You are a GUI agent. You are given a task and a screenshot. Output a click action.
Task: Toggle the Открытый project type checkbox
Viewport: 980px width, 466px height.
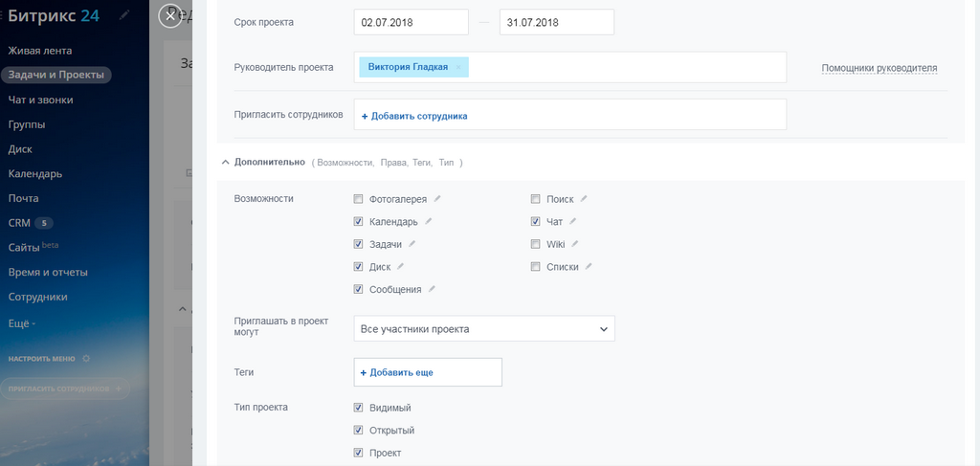[358, 430]
